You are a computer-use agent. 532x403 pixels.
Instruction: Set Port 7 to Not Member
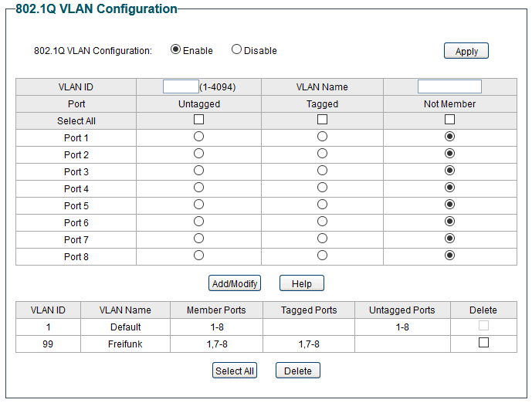click(x=449, y=239)
